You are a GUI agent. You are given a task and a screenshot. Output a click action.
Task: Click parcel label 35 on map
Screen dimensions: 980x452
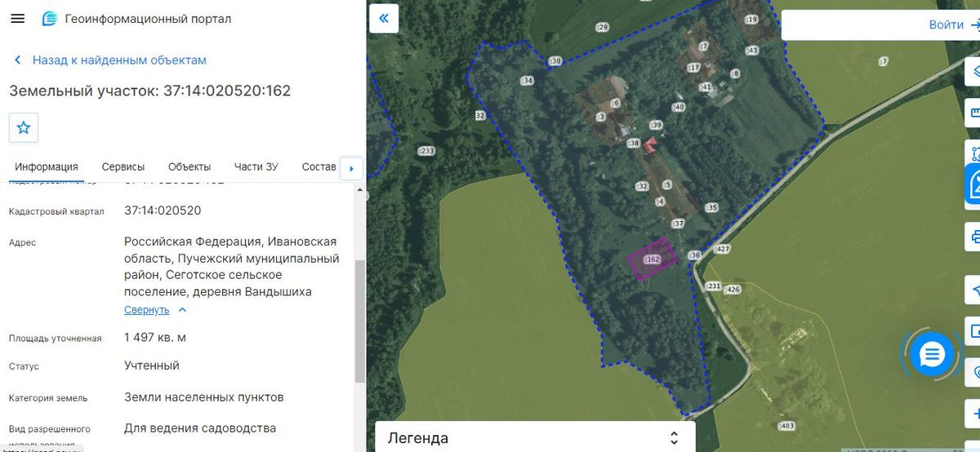click(711, 207)
